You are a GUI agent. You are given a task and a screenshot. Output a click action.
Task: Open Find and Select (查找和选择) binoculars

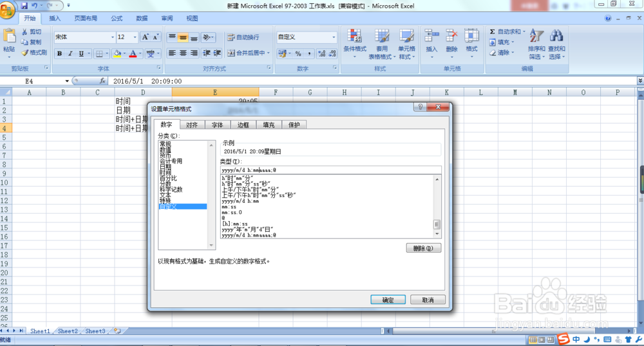coord(556,44)
